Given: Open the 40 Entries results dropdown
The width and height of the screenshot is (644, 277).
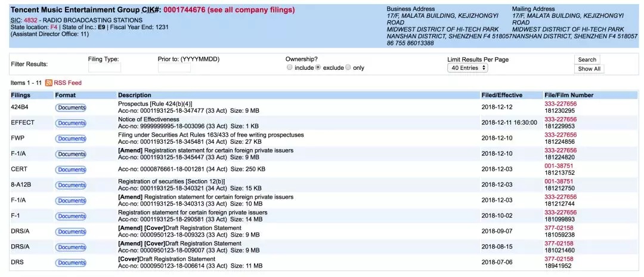Looking at the screenshot, I should (467, 68).
